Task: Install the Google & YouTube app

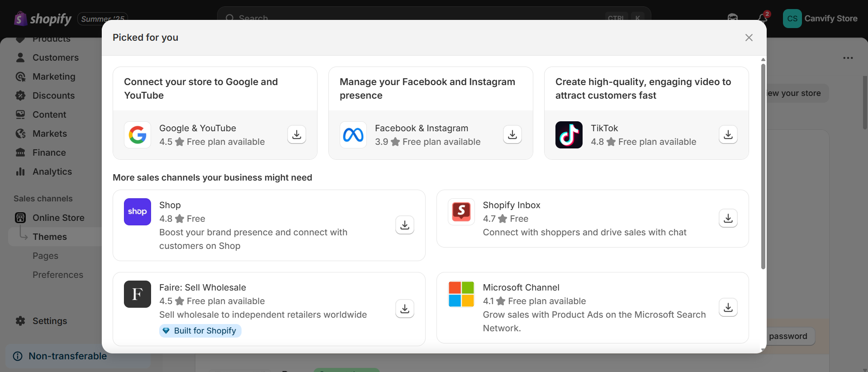Action: pyautogui.click(x=297, y=134)
